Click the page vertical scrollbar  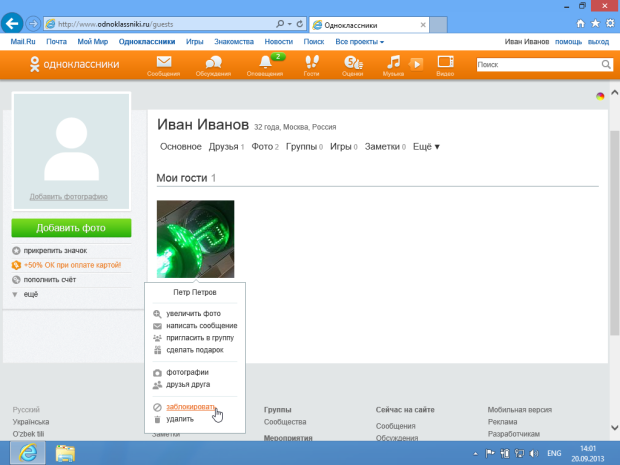tap(614, 233)
